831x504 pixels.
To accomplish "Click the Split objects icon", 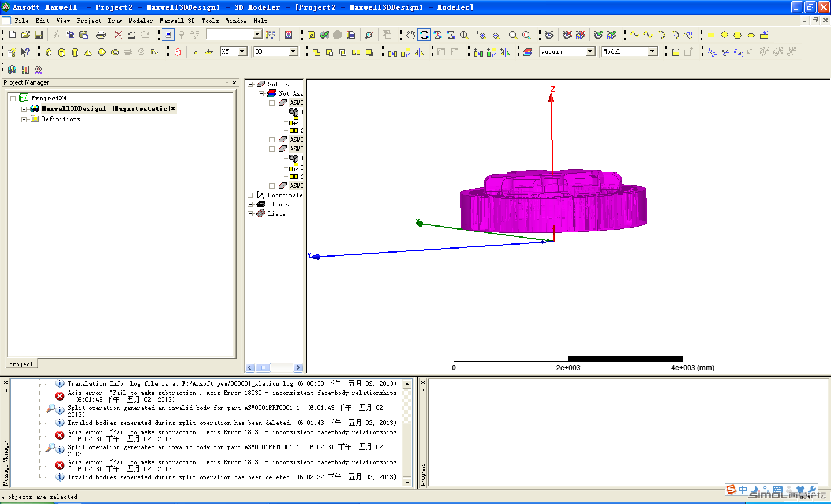I will [356, 52].
